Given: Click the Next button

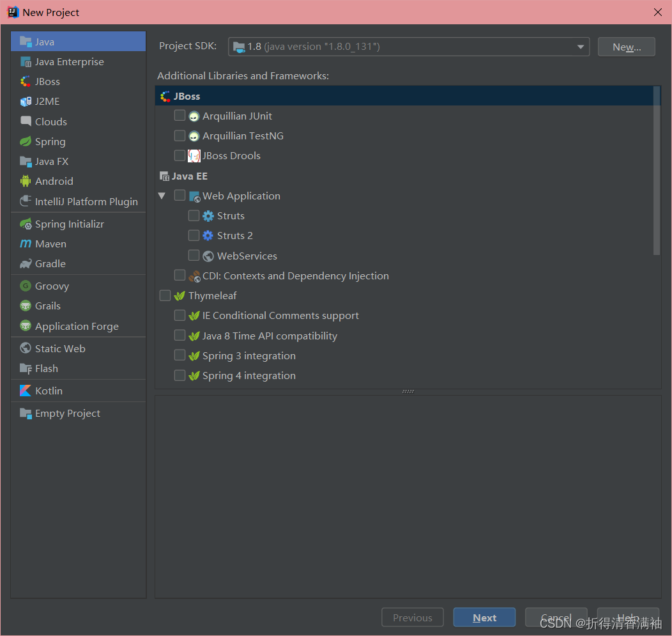Looking at the screenshot, I should pos(484,617).
